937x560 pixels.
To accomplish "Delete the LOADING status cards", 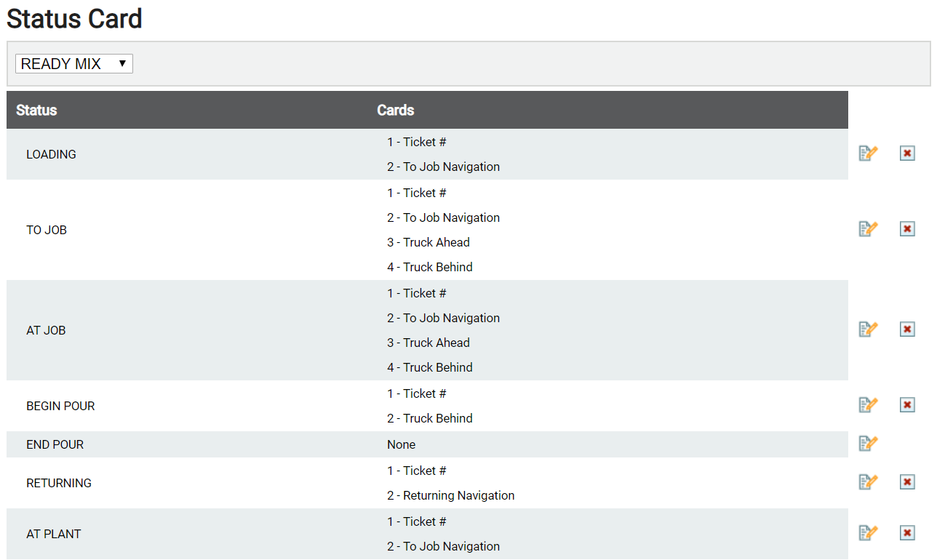I will [x=907, y=153].
